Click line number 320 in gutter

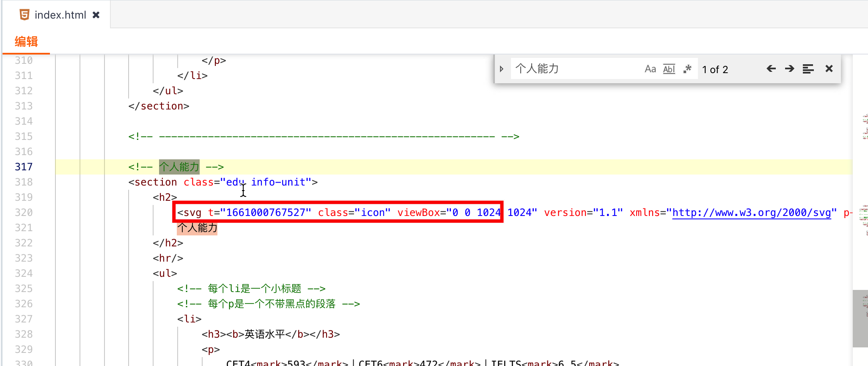tap(24, 213)
